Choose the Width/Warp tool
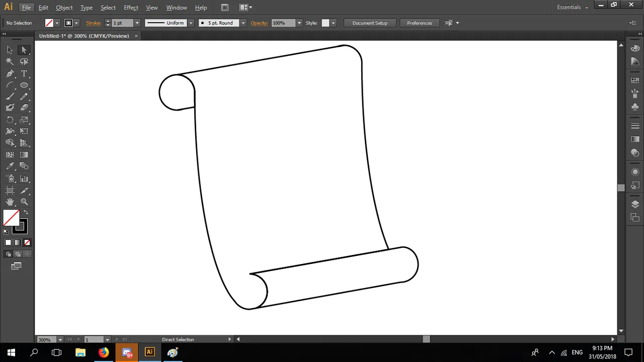 coord(10,131)
